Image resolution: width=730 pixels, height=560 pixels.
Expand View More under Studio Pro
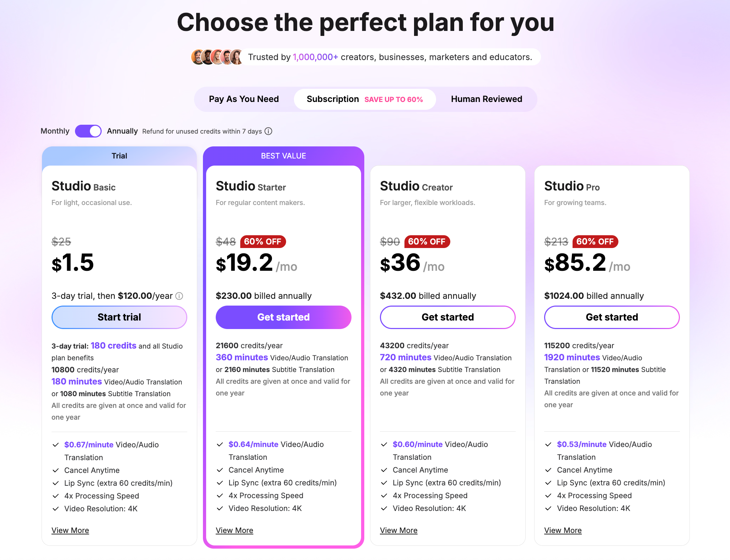click(x=563, y=531)
